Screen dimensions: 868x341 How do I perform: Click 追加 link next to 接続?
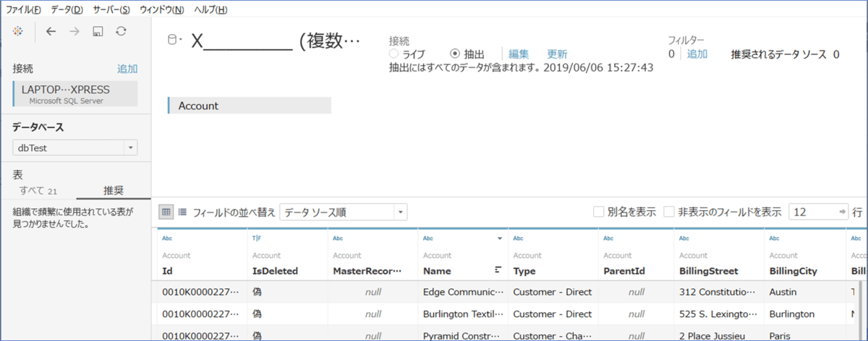pos(127,69)
